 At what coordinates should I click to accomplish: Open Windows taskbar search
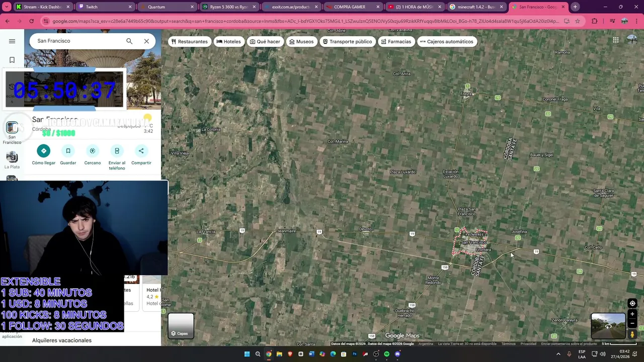click(x=258, y=354)
